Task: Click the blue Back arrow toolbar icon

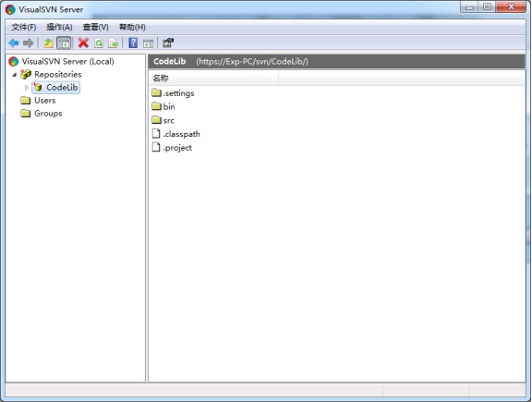Action: click(14, 43)
